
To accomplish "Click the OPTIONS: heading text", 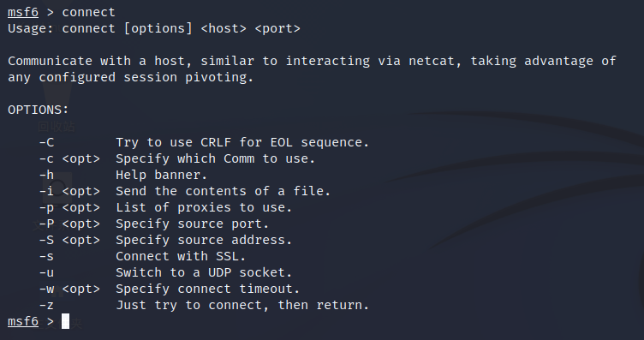I will pyautogui.click(x=39, y=110).
